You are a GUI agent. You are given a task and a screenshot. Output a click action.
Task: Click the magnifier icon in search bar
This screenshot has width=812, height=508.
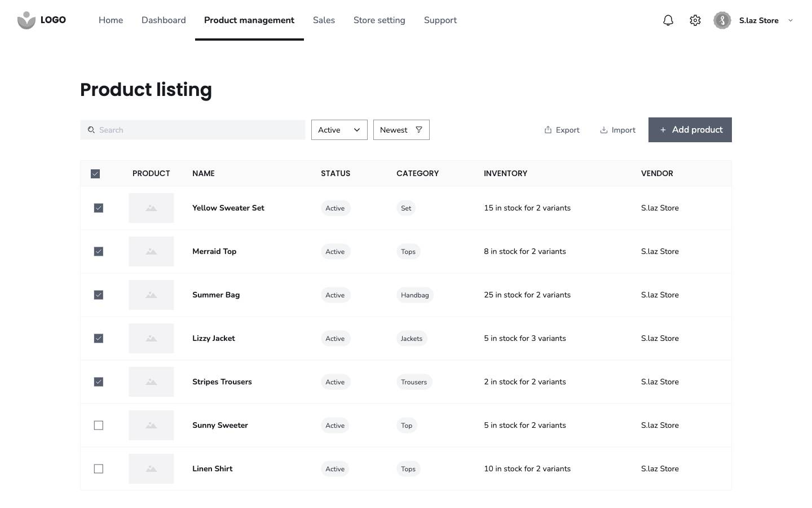pos(91,130)
